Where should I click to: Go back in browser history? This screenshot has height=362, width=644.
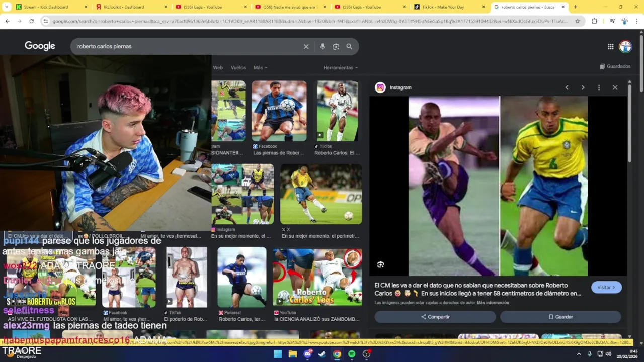coord(7,21)
